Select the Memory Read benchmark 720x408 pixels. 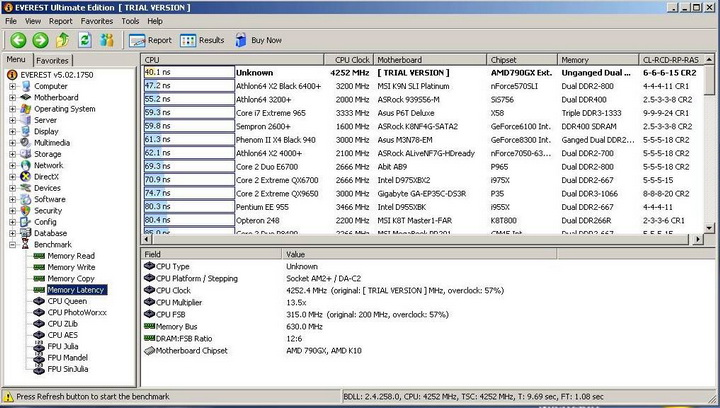coord(71,256)
